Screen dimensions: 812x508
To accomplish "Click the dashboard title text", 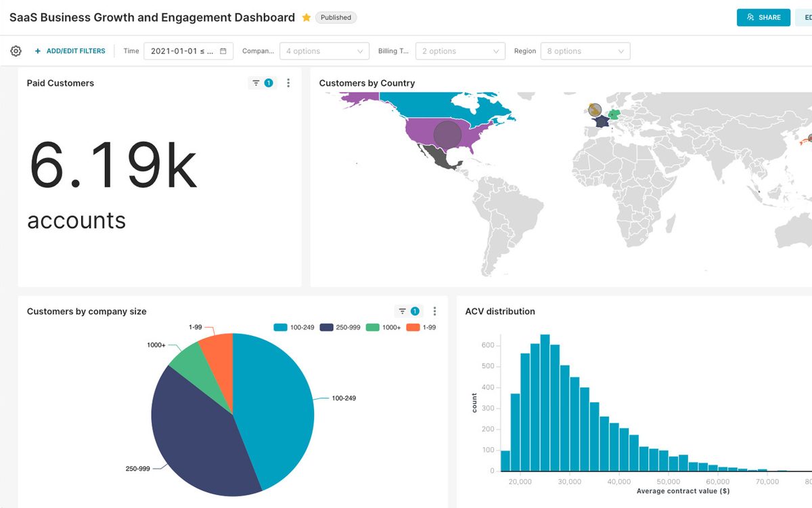I will click(152, 18).
